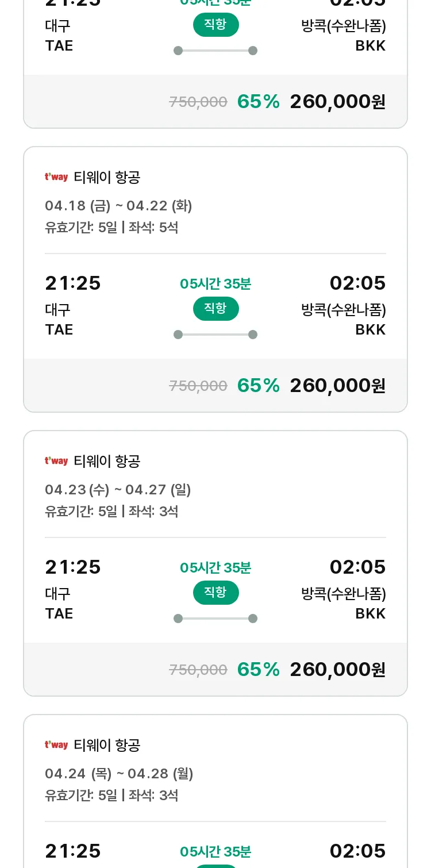
Task: Click 대구 TAE departure on the 04.23 flight
Action: (x=59, y=603)
